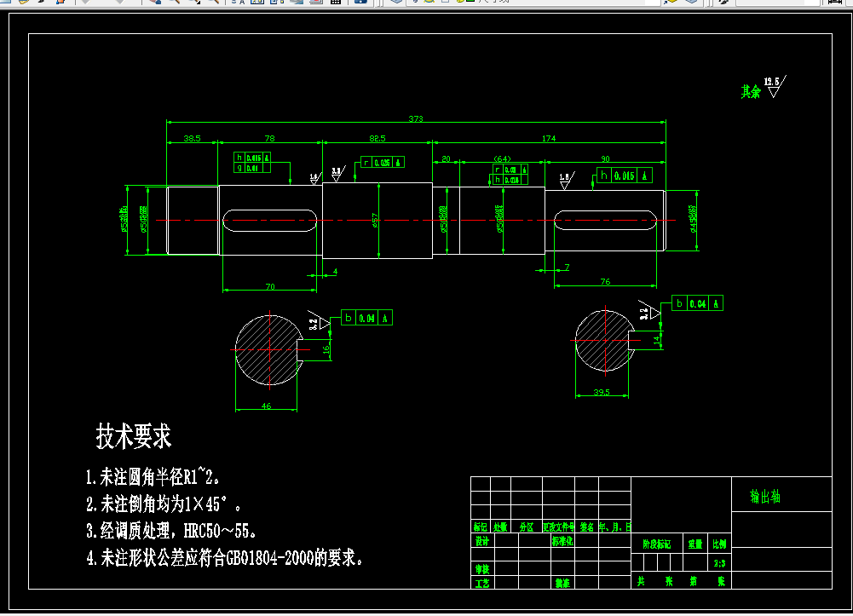Screen dimensions: 853x616
Task: Select the (64) reference dimension
Action: pyautogui.click(x=502, y=158)
